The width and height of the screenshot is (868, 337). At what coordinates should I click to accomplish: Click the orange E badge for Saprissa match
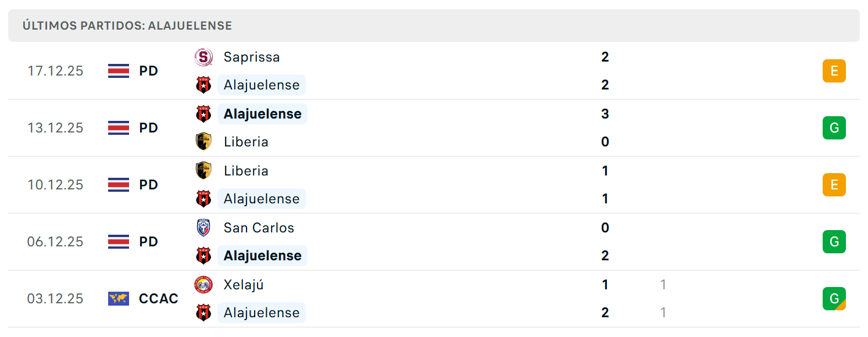pyautogui.click(x=834, y=71)
